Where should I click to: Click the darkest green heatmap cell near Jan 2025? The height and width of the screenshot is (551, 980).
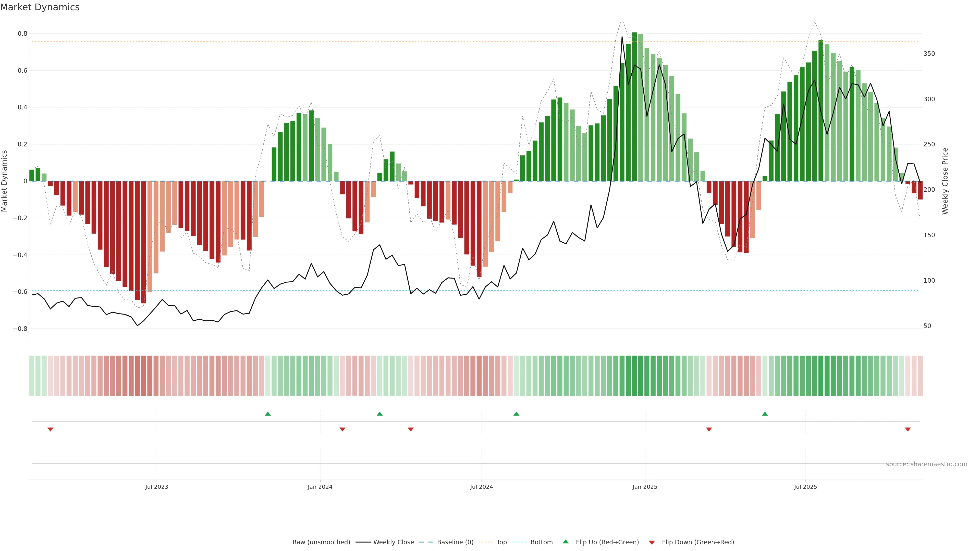[634, 376]
